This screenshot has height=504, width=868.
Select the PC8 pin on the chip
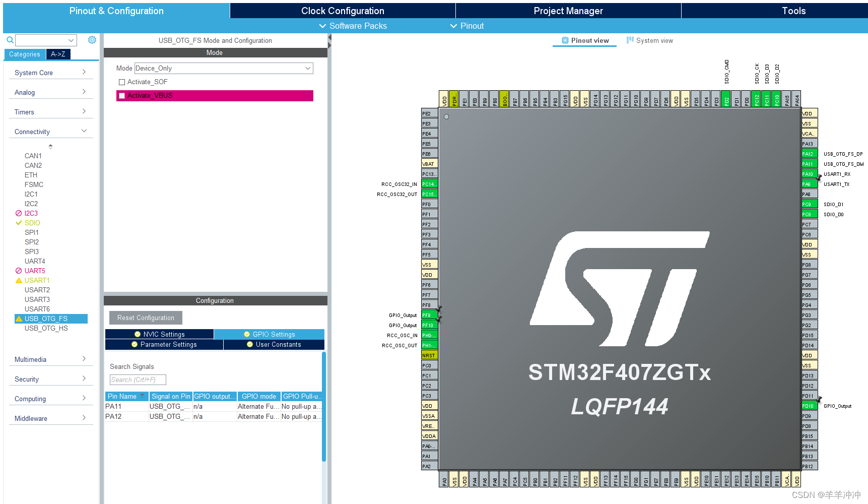809,214
